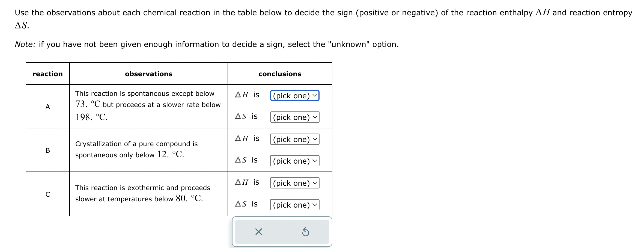
Task: Open the ΔH dropdown for reaction B
Action: 294,139
